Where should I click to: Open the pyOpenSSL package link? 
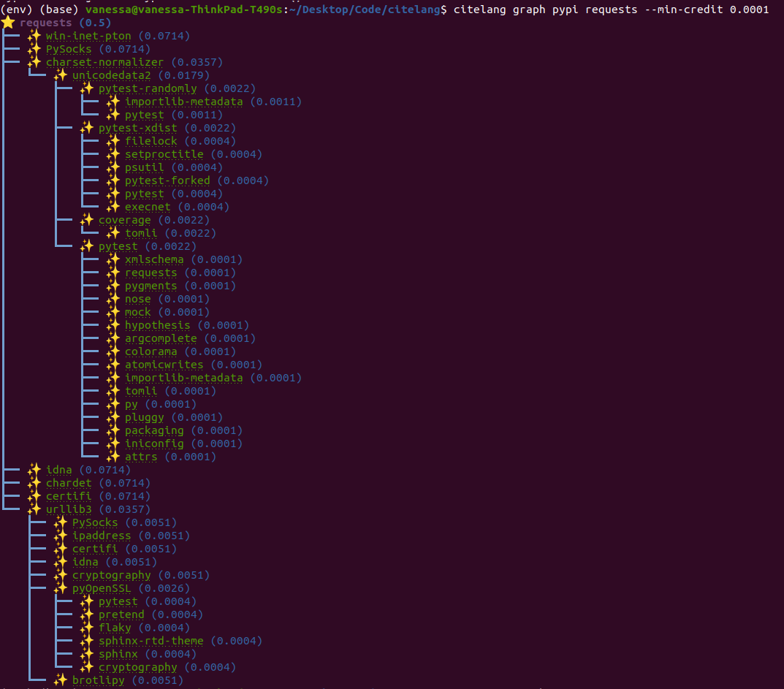(x=102, y=588)
